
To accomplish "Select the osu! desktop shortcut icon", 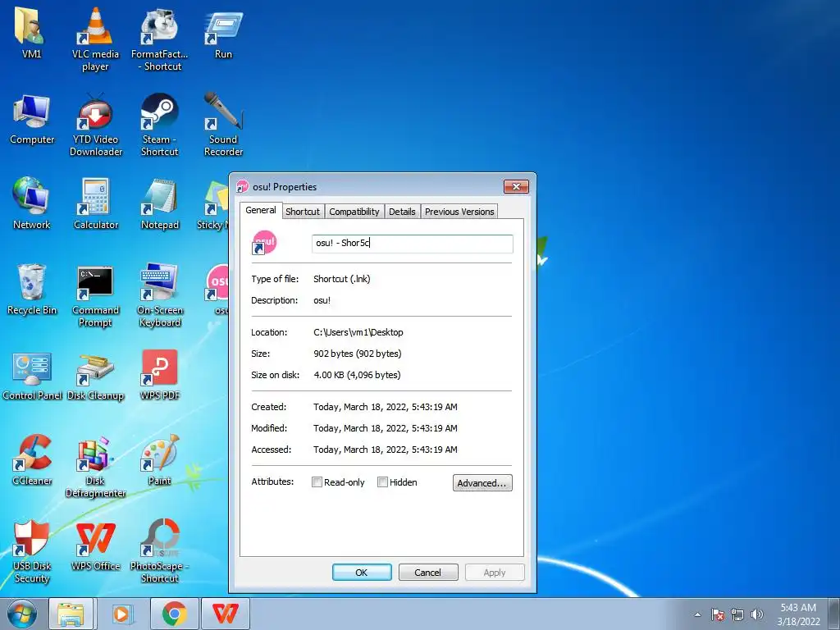I will 217,288.
